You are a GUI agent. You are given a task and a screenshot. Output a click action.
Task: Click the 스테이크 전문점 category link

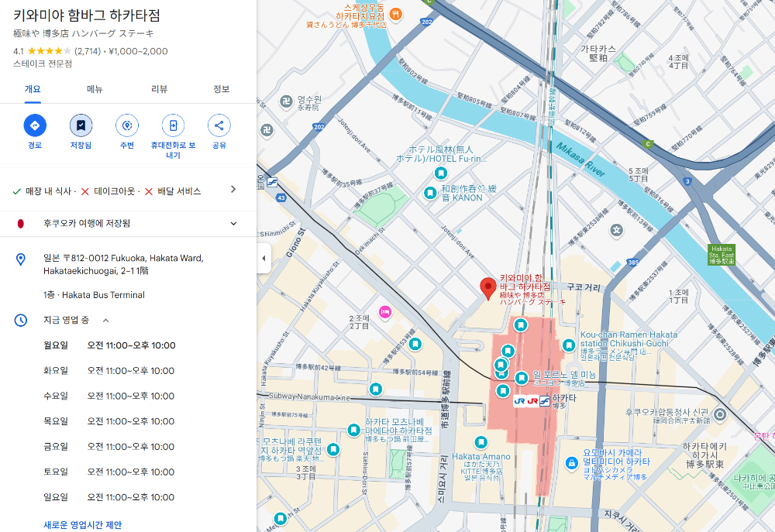43,63
